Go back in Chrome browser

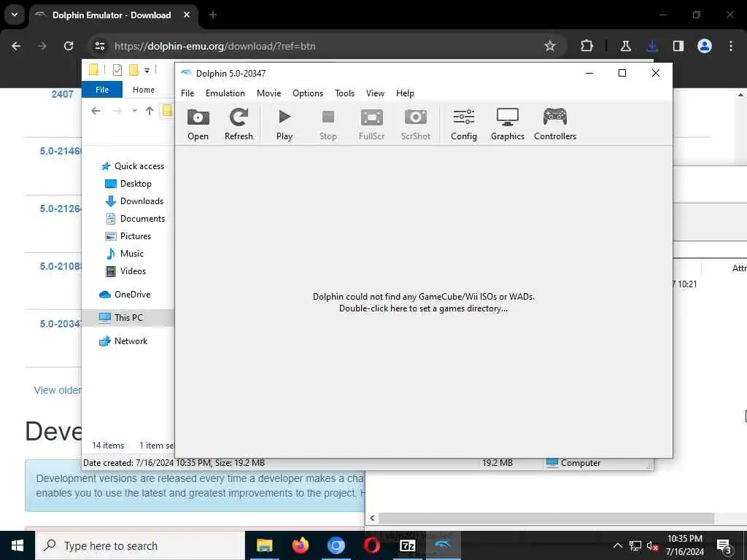pyautogui.click(x=16, y=46)
